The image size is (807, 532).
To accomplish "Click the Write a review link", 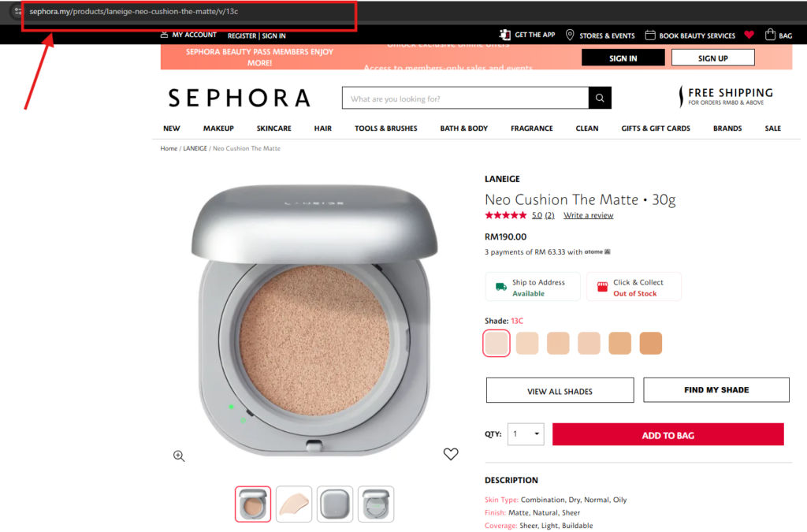I will (588, 216).
